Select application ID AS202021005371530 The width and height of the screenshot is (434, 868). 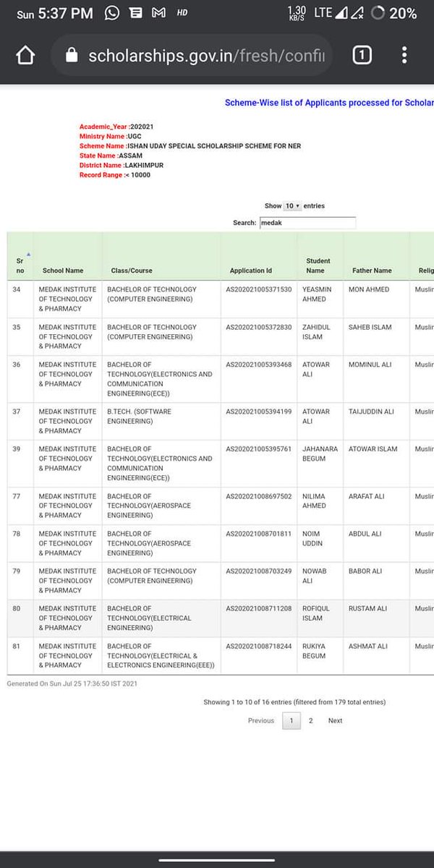259,289
